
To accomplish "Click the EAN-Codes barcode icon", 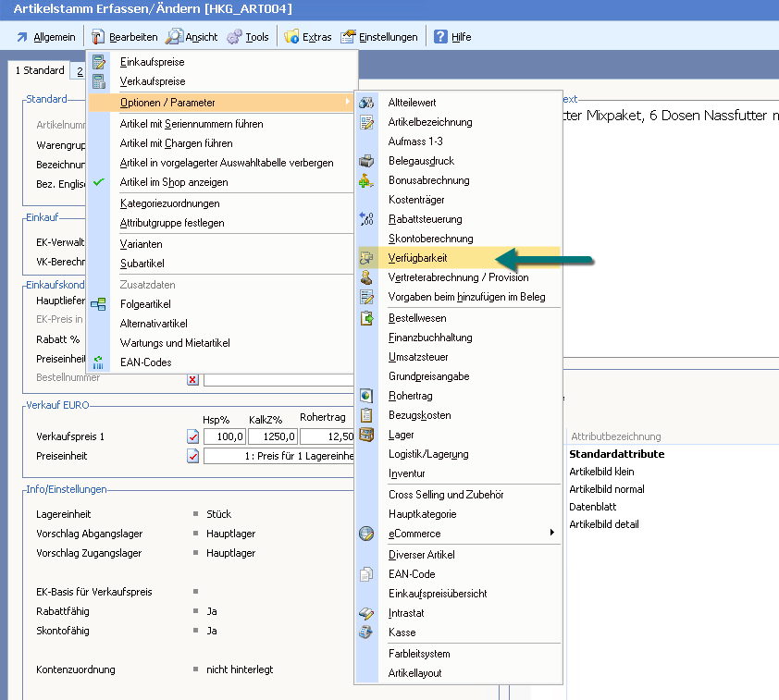I will point(99,362).
